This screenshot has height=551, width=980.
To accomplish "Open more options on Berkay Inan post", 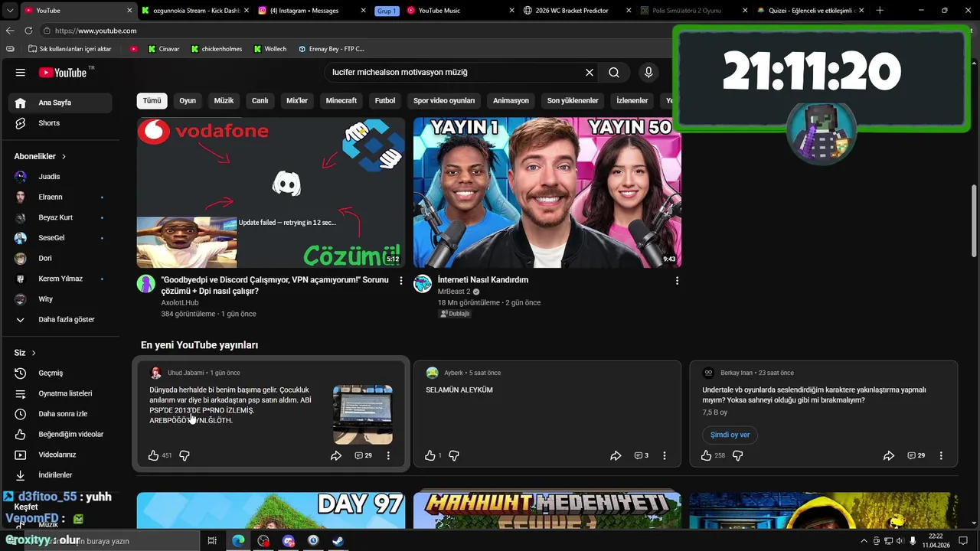I will click(941, 455).
